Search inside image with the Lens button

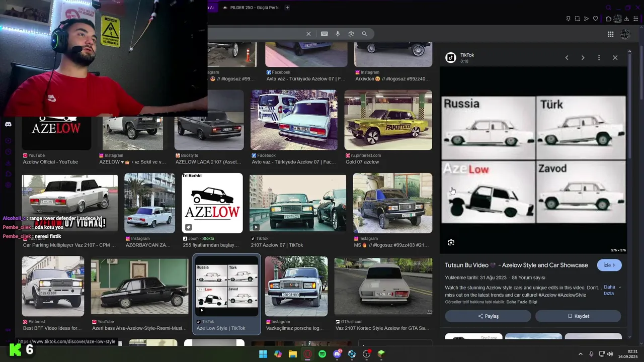451,242
